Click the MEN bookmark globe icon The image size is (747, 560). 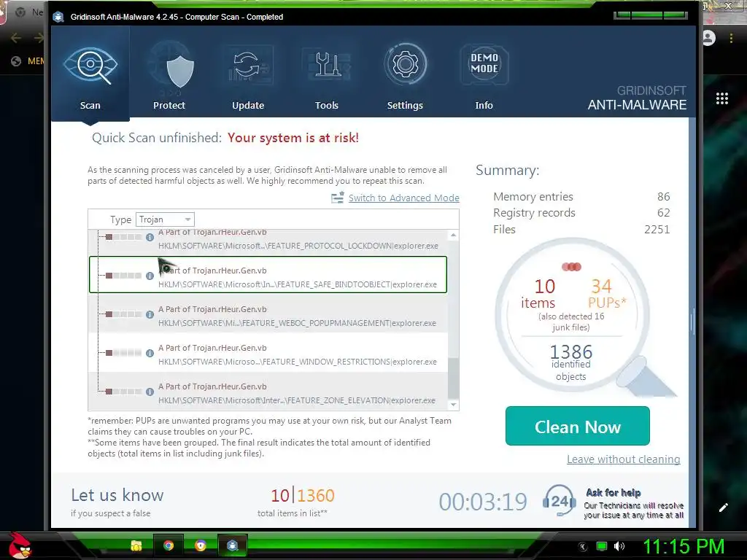coord(16,61)
